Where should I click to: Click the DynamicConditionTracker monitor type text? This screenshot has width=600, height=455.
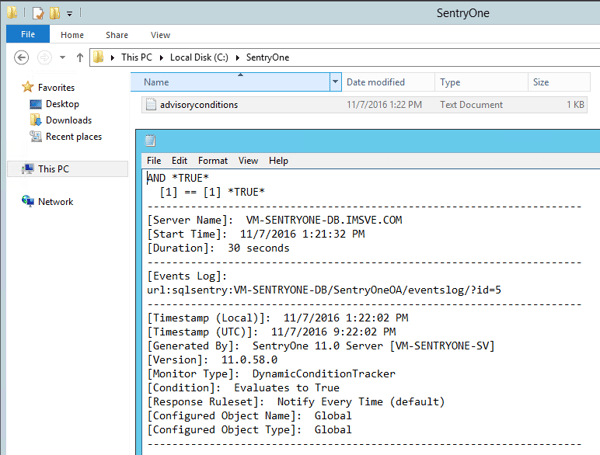(x=324, y=374)
